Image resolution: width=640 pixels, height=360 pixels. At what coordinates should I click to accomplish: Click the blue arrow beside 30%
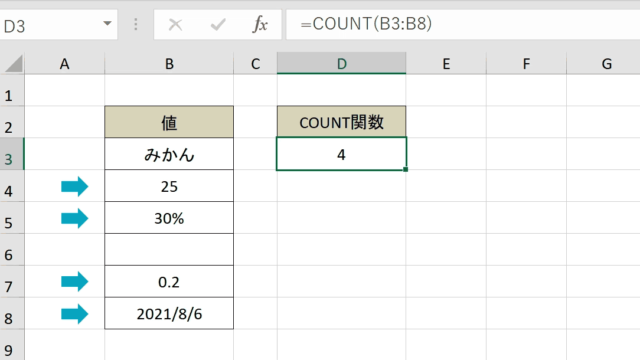75,218
